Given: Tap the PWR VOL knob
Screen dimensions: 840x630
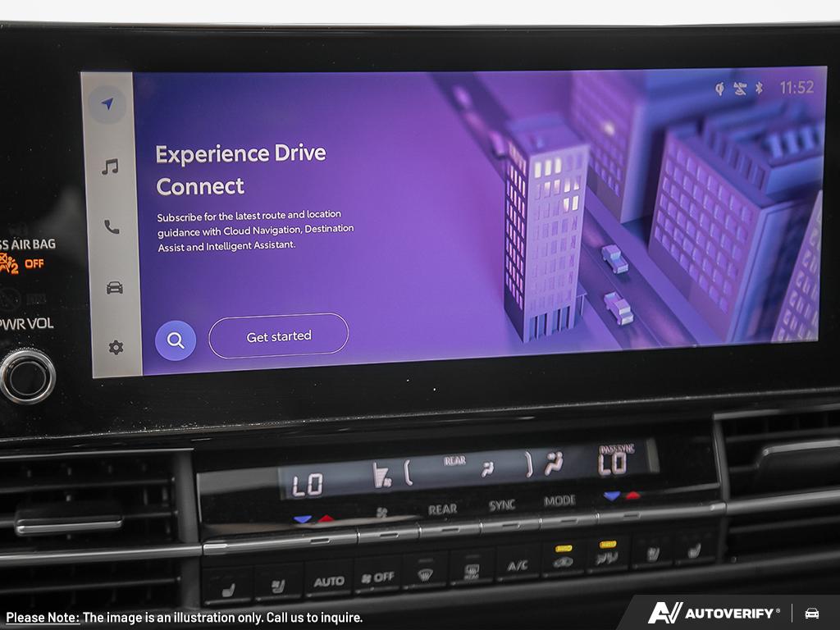Looking at the screenshot, I should click(27, 377).
